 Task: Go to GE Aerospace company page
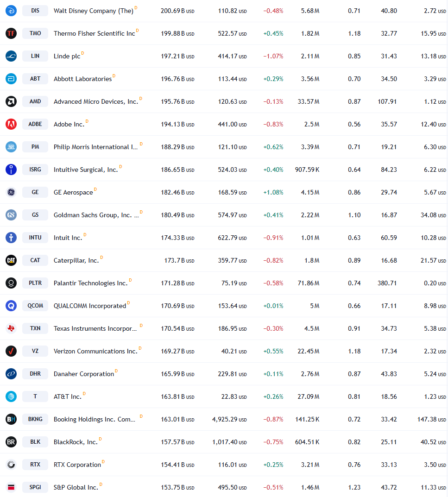73,192
